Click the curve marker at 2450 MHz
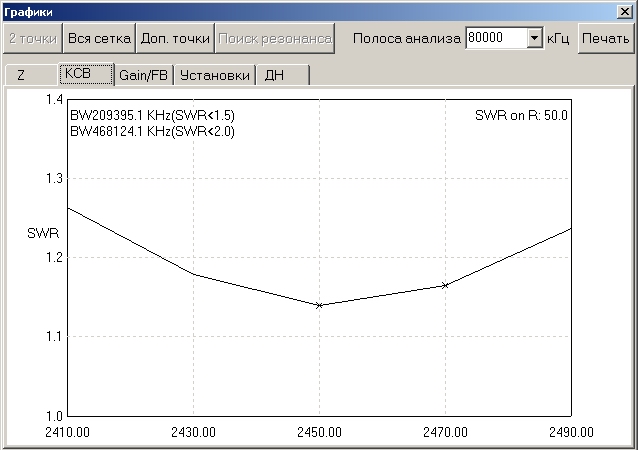Screen dimensions: 638x450 [319, 305]
